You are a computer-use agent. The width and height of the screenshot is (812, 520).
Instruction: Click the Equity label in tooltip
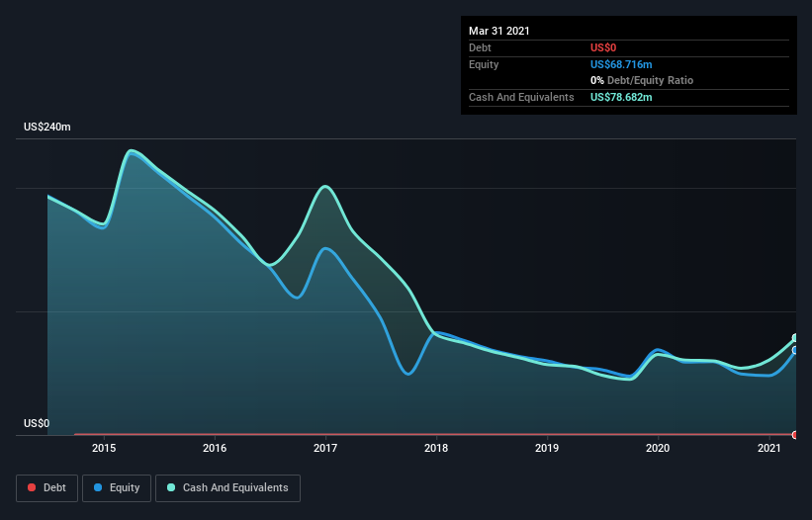pos(484,64)
